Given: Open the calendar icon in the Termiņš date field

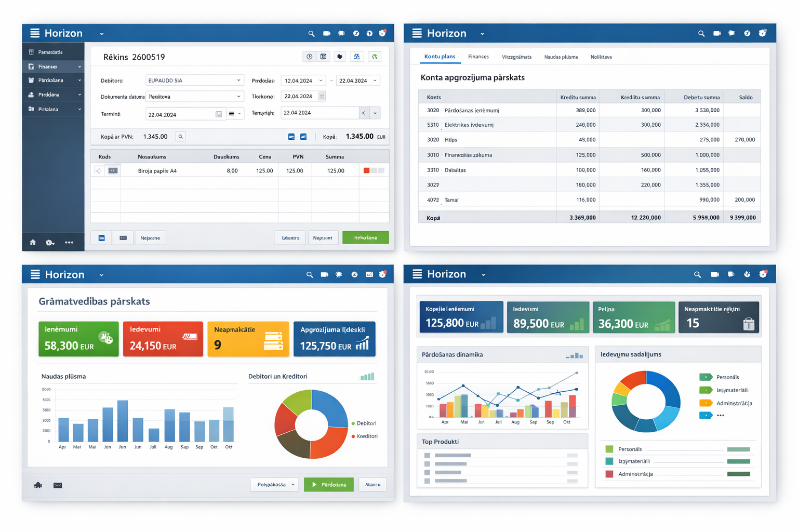Looking at the screenshot, I should (x=219, y=114).
